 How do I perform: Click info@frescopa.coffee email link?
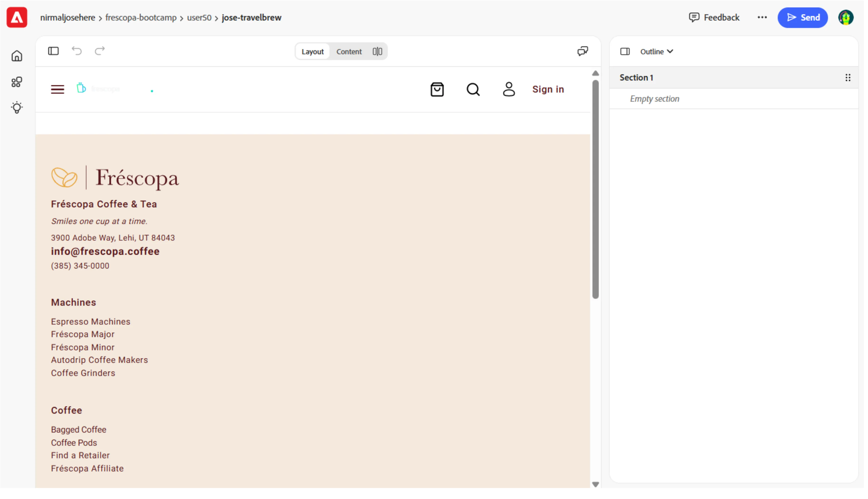[105, 251]
